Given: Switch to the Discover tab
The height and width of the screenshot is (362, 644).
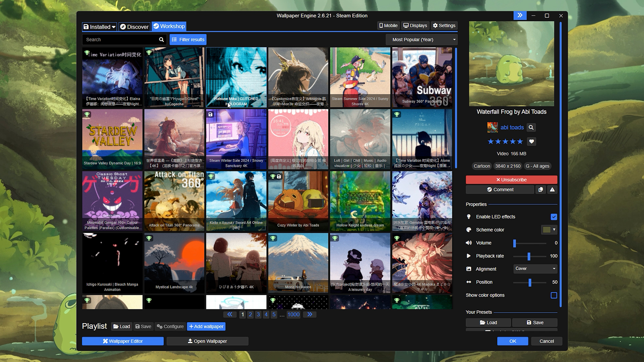Looking at the screenshot, I should click(135, 27).
